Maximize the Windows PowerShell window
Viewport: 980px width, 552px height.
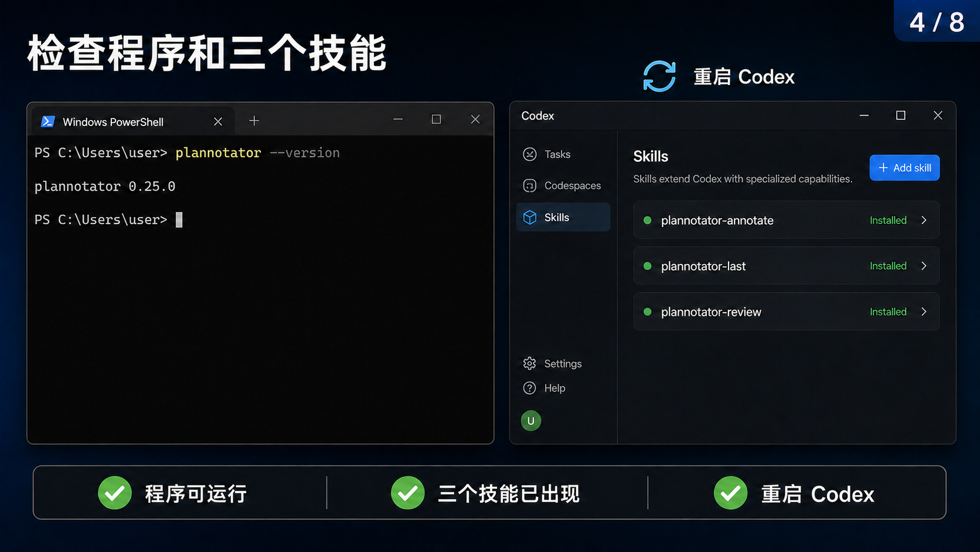(x=436, y=119)
